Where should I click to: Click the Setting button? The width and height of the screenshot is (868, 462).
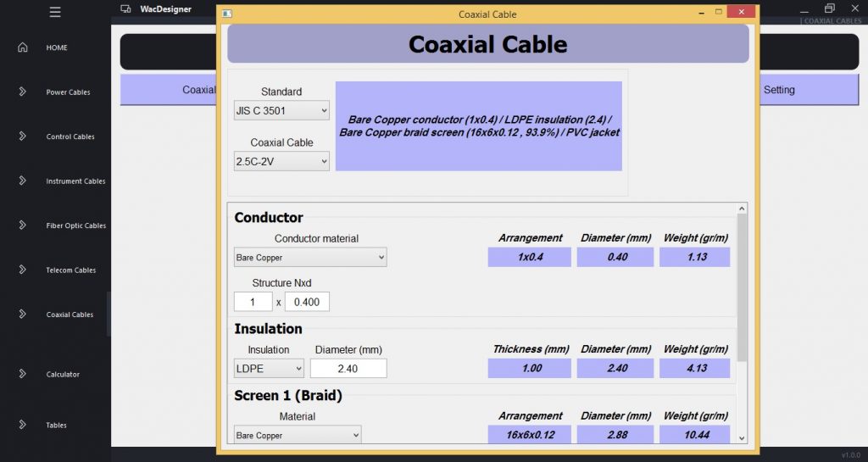[778, 90]
